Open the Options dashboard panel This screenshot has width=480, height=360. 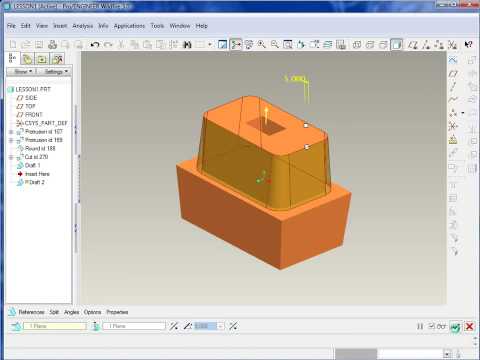click(92, 312)
